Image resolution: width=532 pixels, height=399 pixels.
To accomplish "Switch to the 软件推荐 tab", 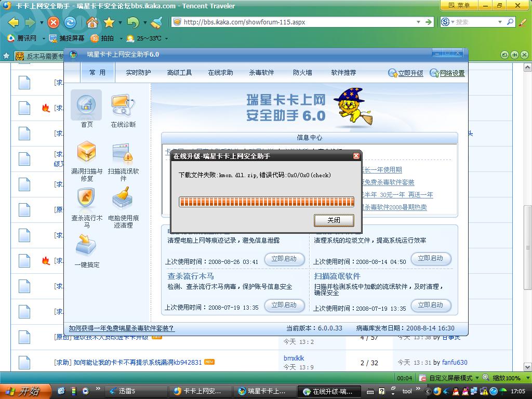I will [344, 73].
